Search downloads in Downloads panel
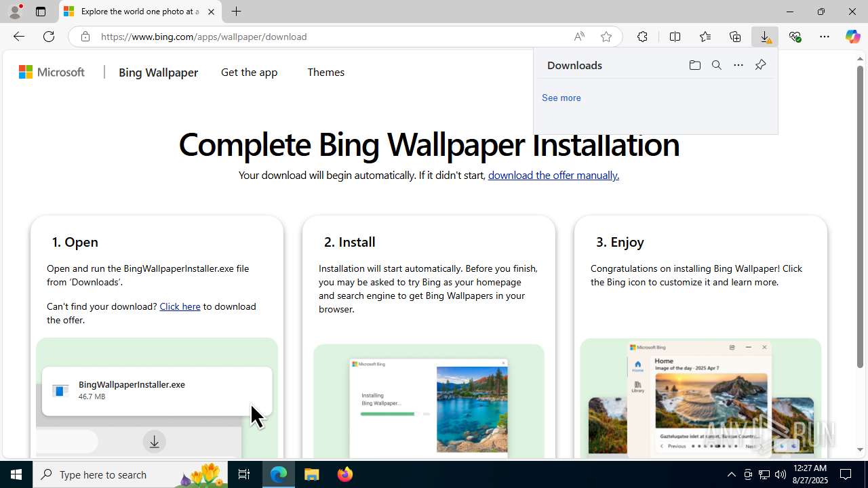 [x=716, y=65]
